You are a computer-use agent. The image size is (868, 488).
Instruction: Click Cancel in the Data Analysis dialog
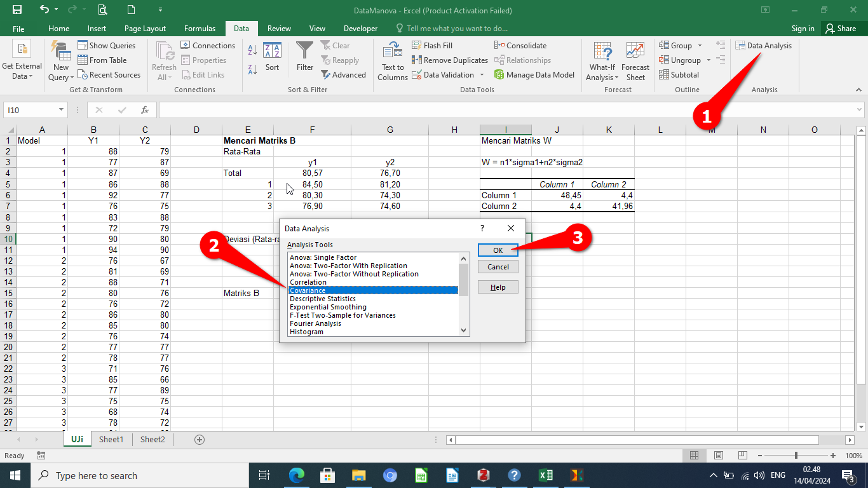pyautogui.click(x=498, y=267)
